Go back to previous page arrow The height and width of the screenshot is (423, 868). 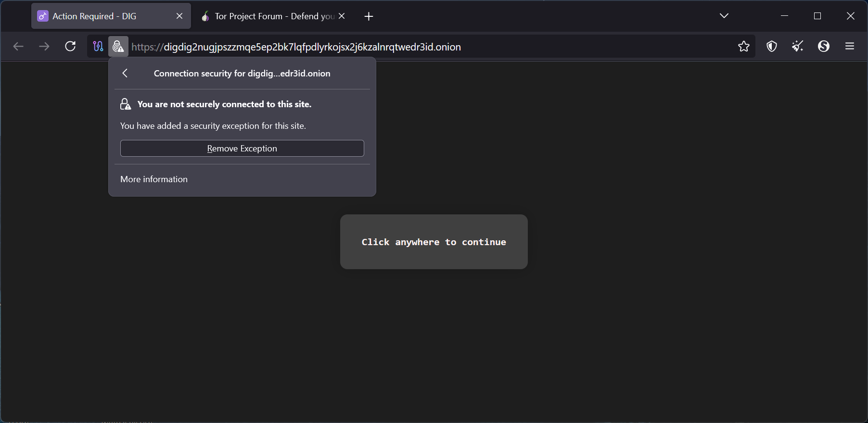coord(18,47)
